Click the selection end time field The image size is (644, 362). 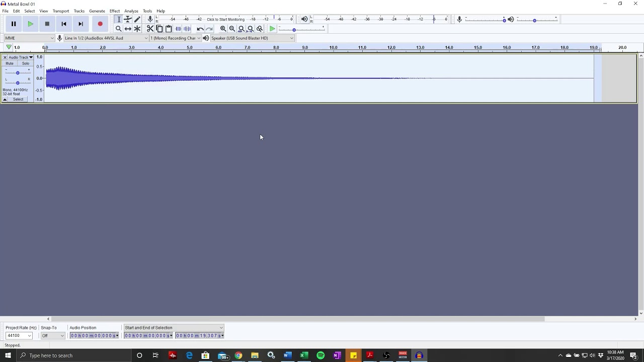coord(200,335)
